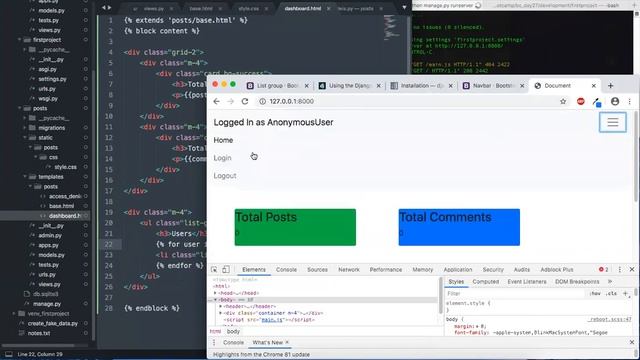Close the DevTools bottom drawer
The width and height of the screenshot is (640, 360).
(x=632, y=342)
